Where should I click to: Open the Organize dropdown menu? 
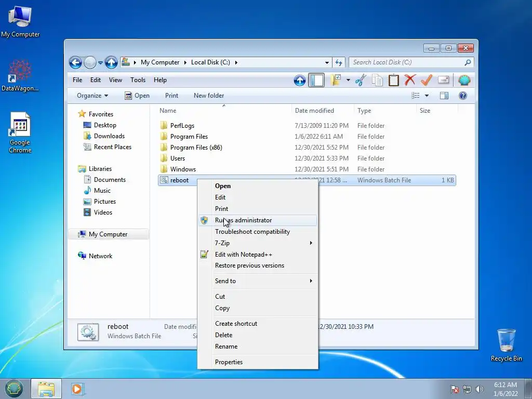click(x=92, y=96)
